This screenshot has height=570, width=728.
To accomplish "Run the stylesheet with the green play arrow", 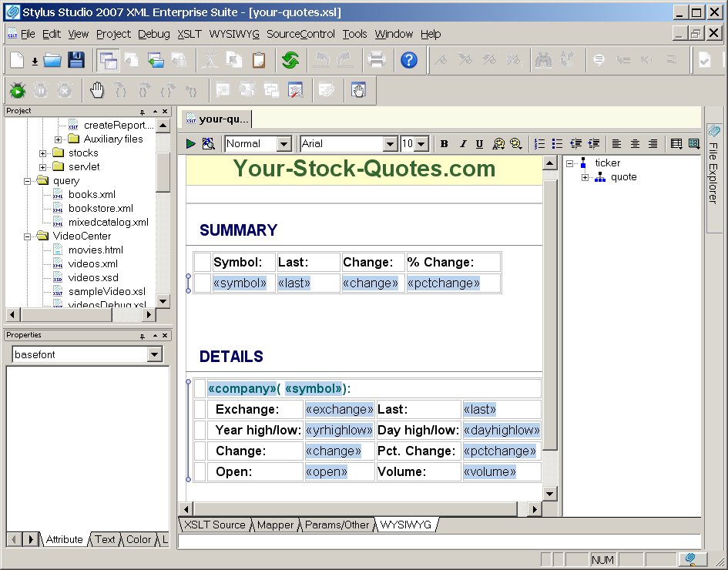I will tap(191, 143).
